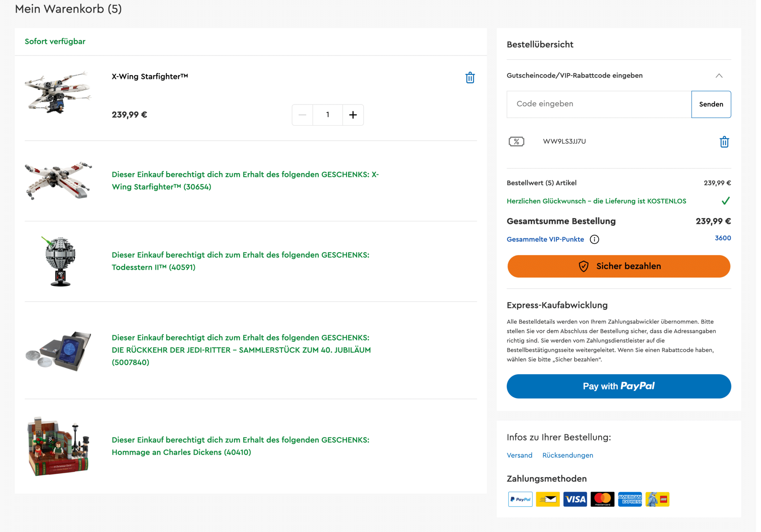Decrease X-Wing Starfighter quantity
This screenshot has width=761, height=532.
302,115
